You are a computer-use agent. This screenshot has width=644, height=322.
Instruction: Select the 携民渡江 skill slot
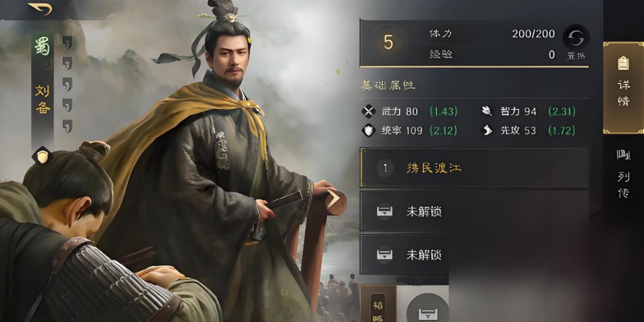474,168
